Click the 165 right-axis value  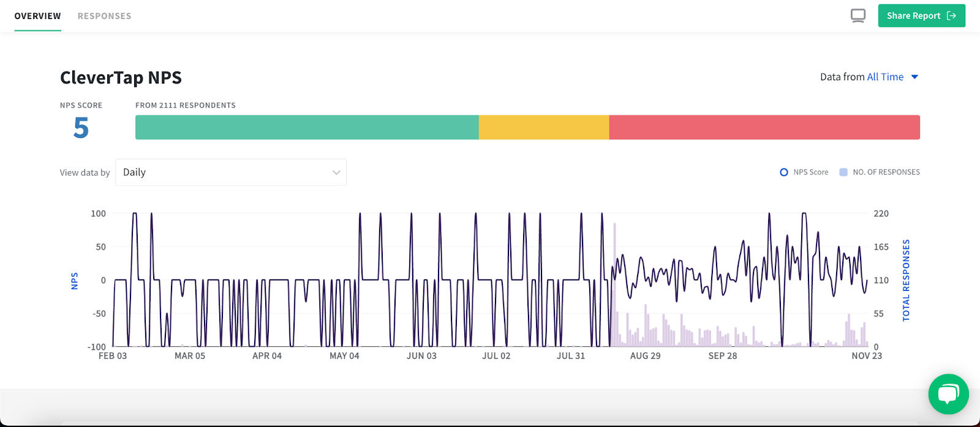pyautogui.click(x=881, y=247)
